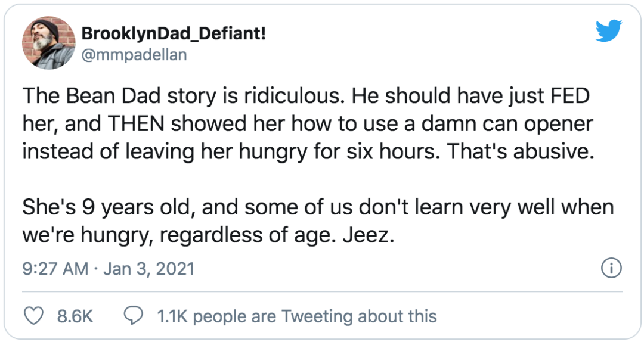
Task: Click the "Jan 3, 2021" date
Action: (149, 269)
